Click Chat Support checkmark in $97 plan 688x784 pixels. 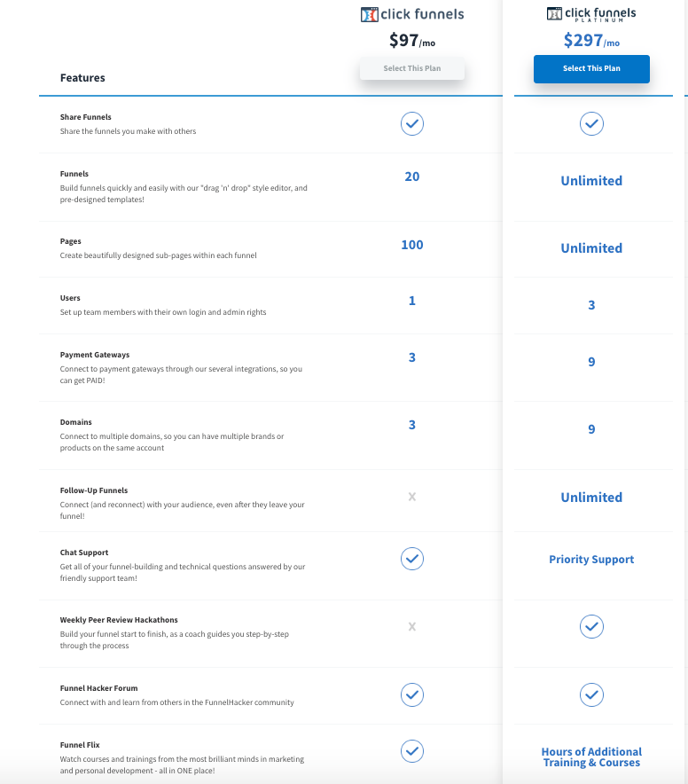[x=412, y=559]
